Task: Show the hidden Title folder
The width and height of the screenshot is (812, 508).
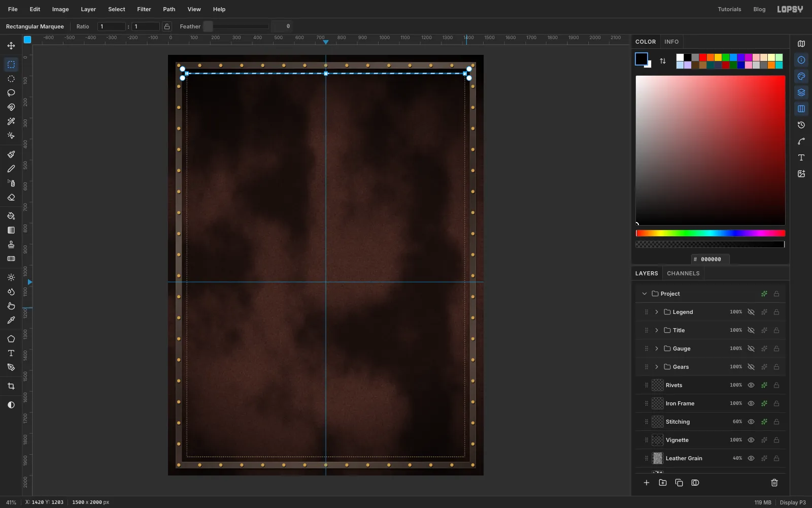Action: tap(751, 330)
